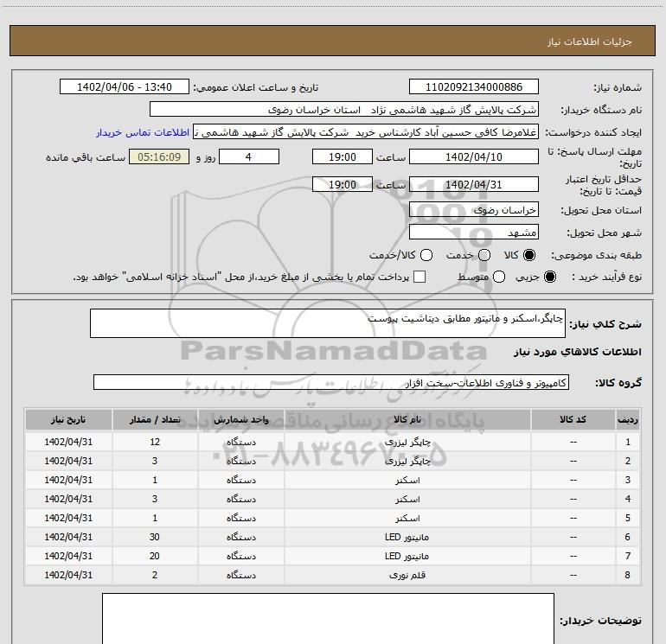Image resolution: width=666 pixels, height=644 pixels.
Task: Click the تاریخ نیاز column header
Action: coord(68,419)
